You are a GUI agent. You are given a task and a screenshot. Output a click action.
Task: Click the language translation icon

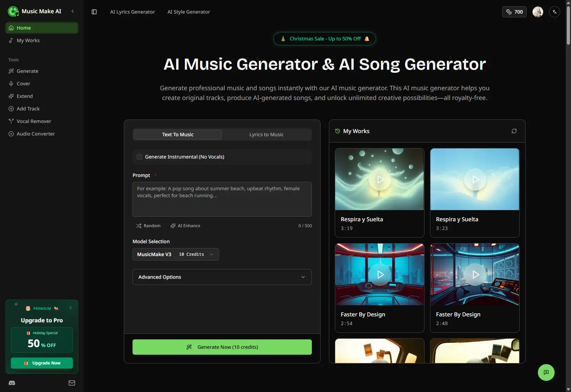[x=554, y=12]
